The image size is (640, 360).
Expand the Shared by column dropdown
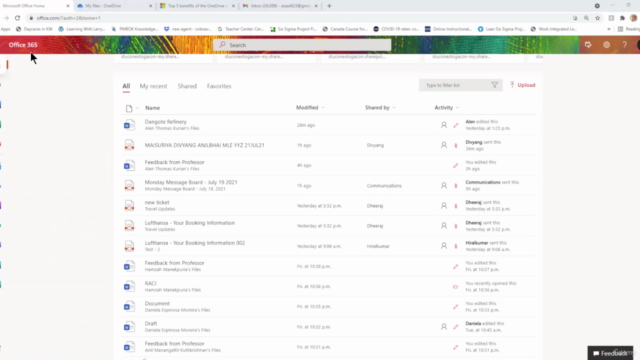point(394,108)
